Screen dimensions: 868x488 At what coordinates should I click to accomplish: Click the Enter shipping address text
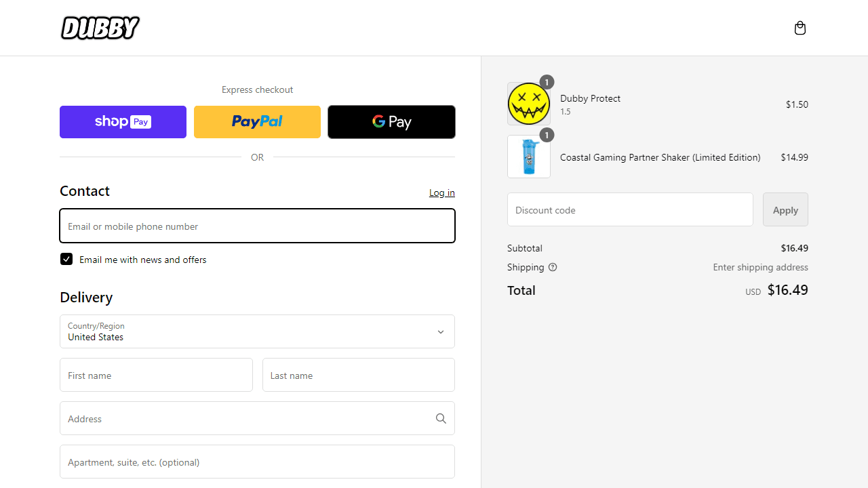[x=760, y=267]
